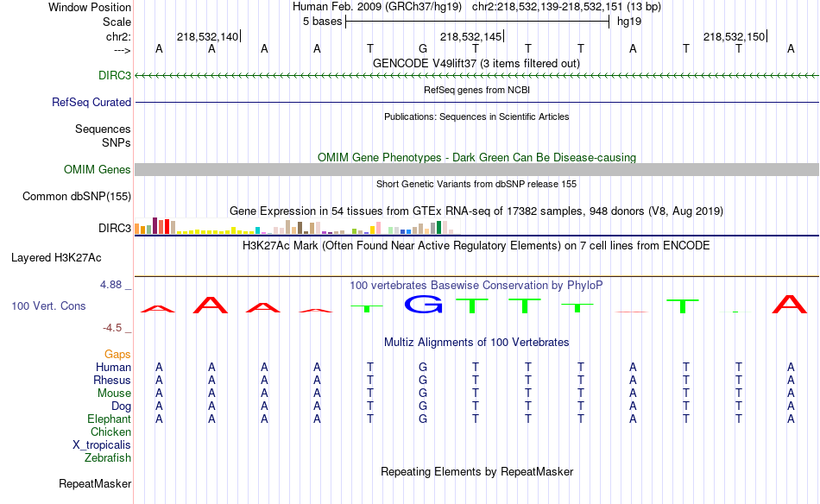
Task: Click the Layered H3K27Ac track label
Action: coord(56,257)
